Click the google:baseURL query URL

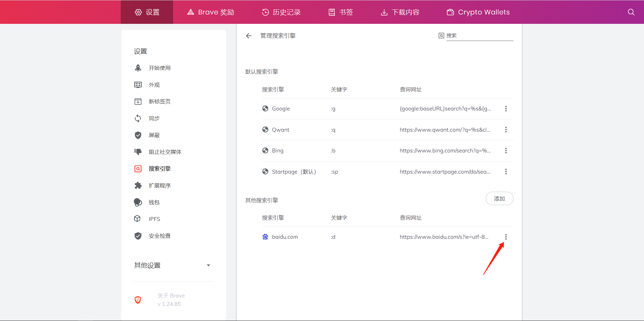tap(445, 108)
